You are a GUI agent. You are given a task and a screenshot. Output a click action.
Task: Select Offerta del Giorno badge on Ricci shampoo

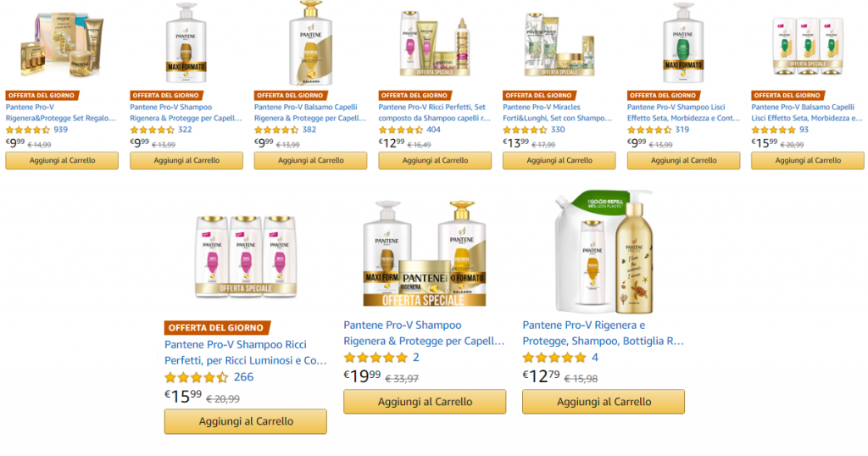click(216, 328)
